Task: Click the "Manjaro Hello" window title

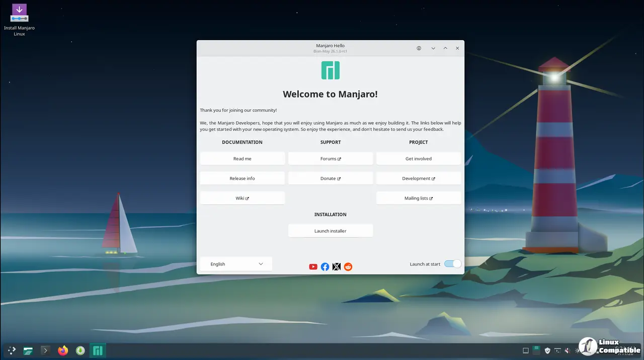Action: click(x=331, y=46)
